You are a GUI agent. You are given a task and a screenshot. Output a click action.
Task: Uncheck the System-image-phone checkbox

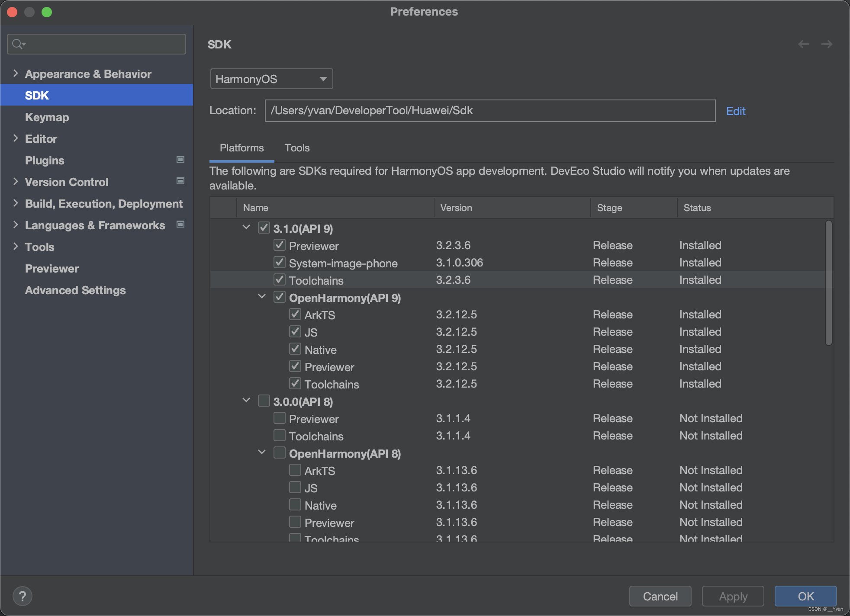pyautogui.click(x=280, y=263)
